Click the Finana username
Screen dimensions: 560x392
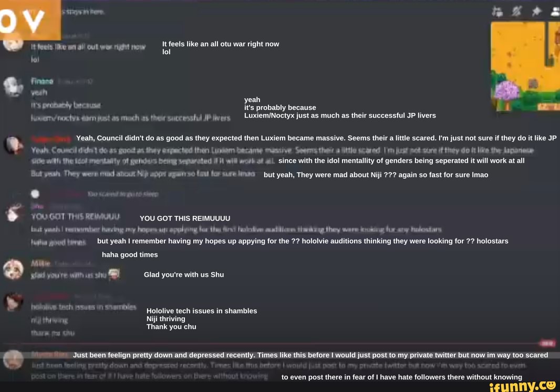coord(42,81)
